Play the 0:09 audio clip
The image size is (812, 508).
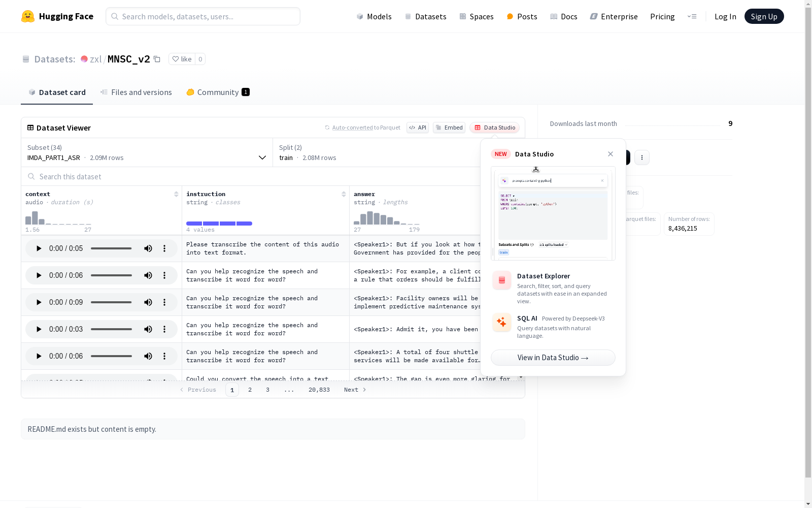pyautogui.click(x=39, y=302)
